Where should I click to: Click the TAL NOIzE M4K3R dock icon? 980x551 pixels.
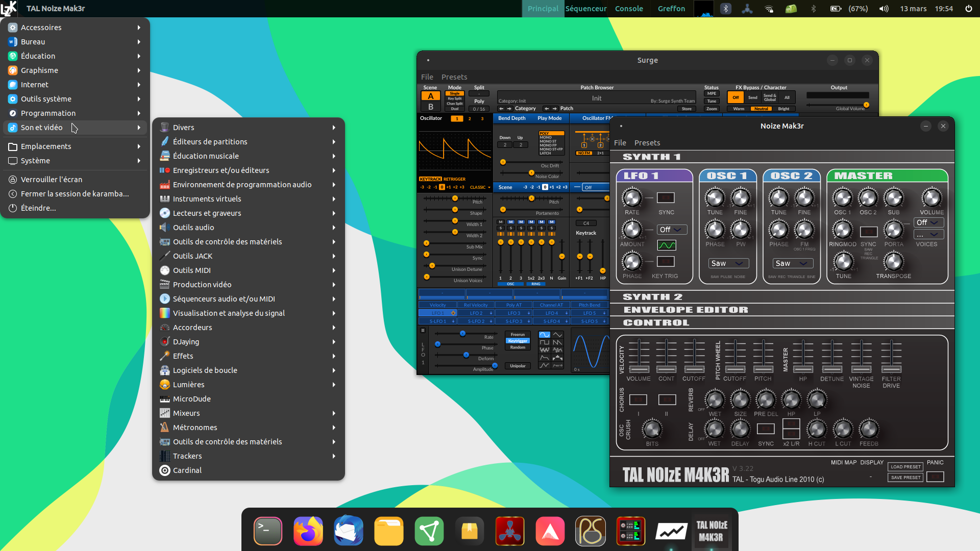pos(712,531)
